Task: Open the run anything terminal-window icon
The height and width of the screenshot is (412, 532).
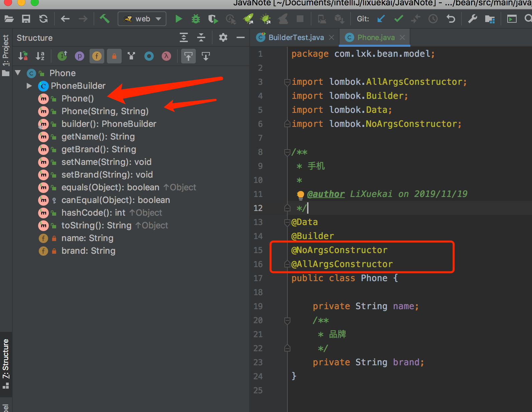Action: [512, 19]
